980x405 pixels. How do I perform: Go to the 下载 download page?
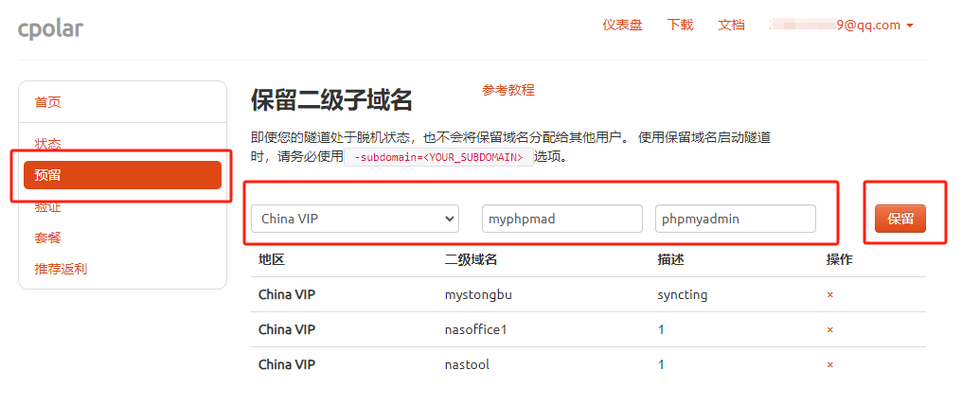pos(680,26)
